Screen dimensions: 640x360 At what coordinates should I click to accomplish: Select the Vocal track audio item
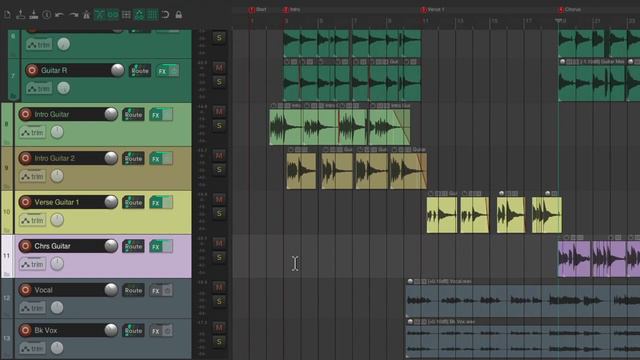(x=522, y=300)
